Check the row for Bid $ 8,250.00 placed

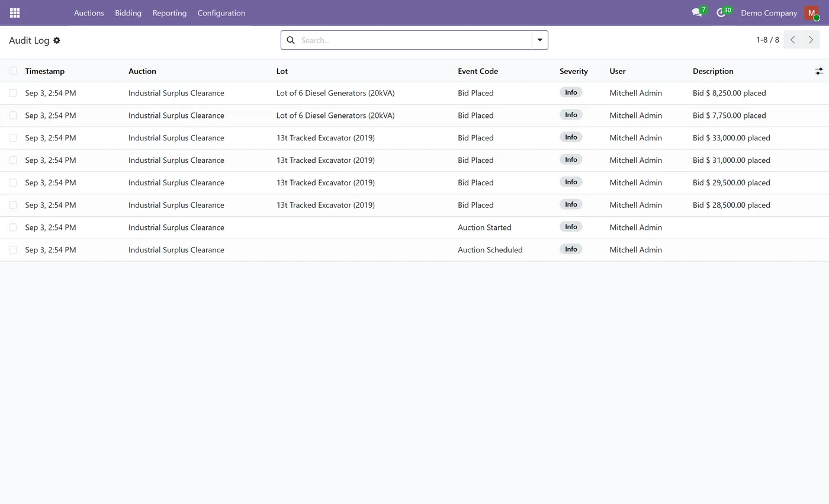pyautogui.click(x=13, y=93)
